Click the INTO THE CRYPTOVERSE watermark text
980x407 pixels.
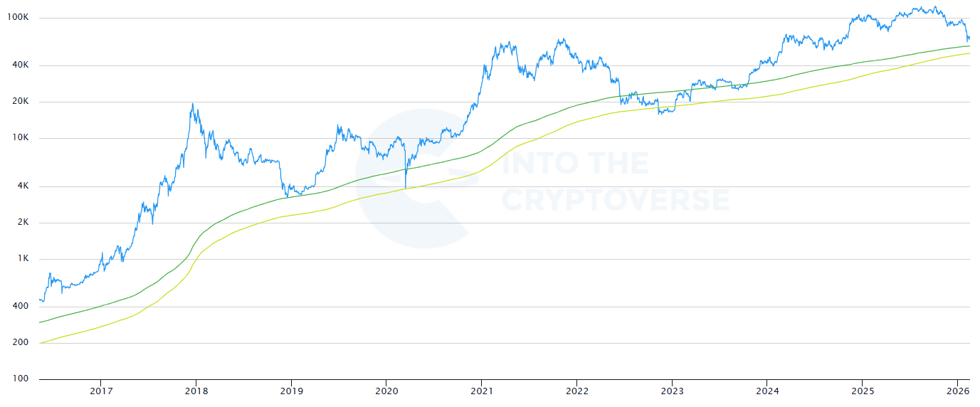click(x=616, y=182)
